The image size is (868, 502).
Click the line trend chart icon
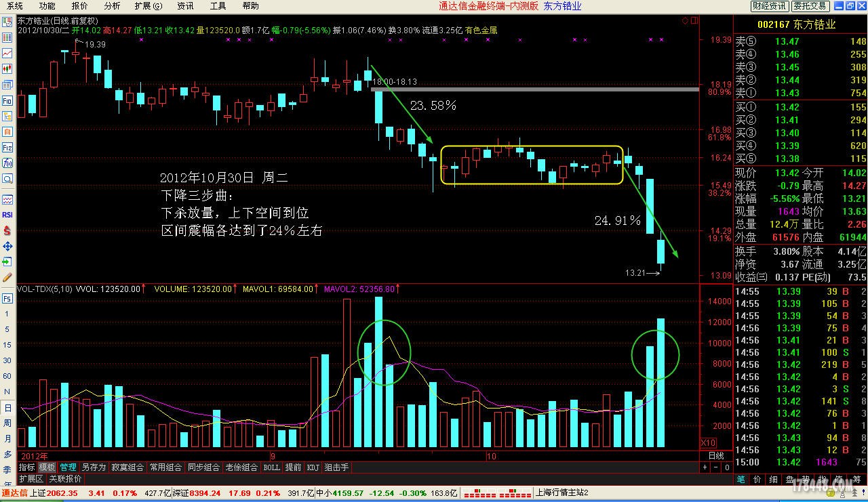pyautogui.click(x=7, y=53)
